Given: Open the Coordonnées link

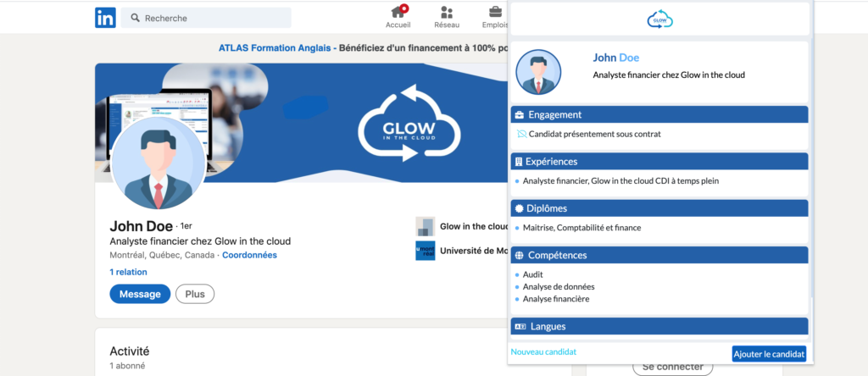Looking at the screenshot, I should click(x=250, y=255).
